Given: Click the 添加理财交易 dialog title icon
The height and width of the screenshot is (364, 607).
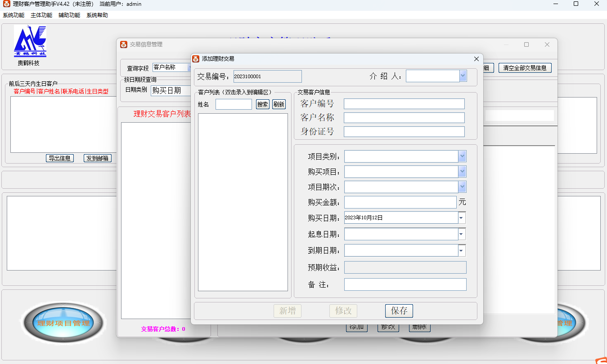Looking at the screenshot, I should point(196,59).
